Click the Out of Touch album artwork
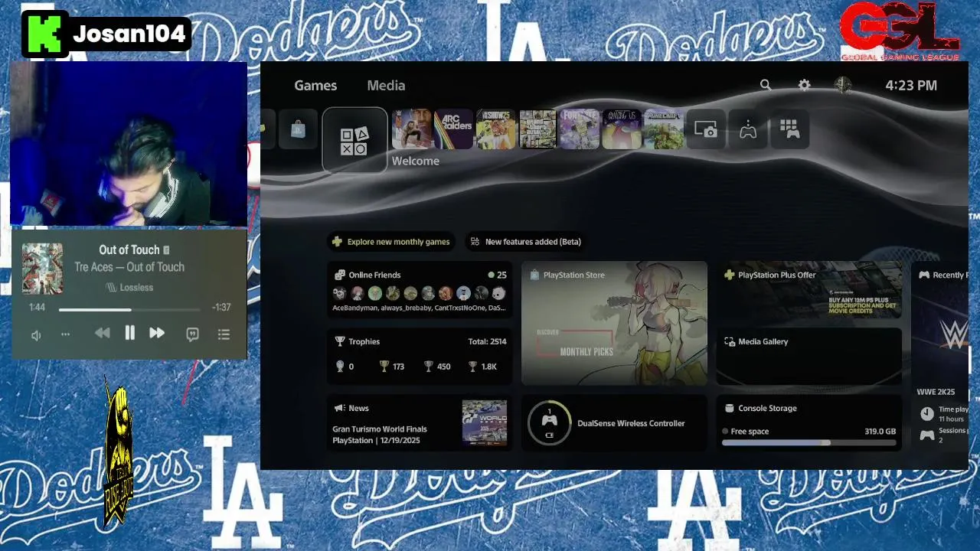Screen dimensions: 980x551 coord(42,268)
